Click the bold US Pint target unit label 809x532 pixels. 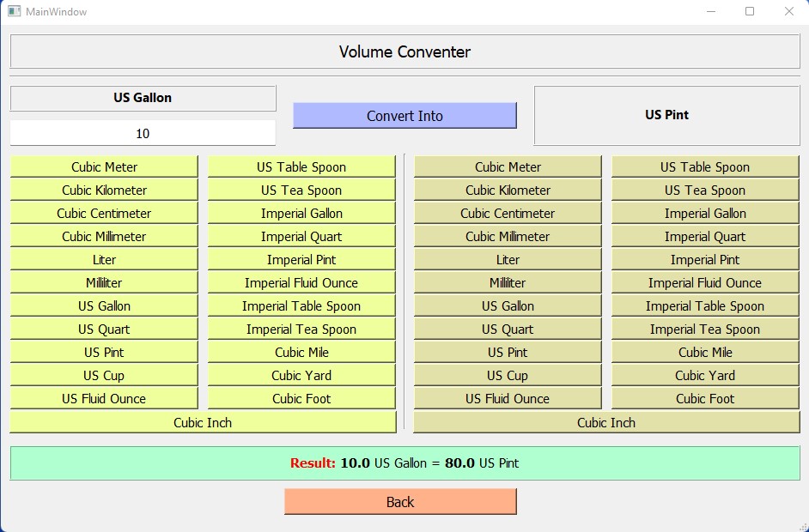coord(666,115)
